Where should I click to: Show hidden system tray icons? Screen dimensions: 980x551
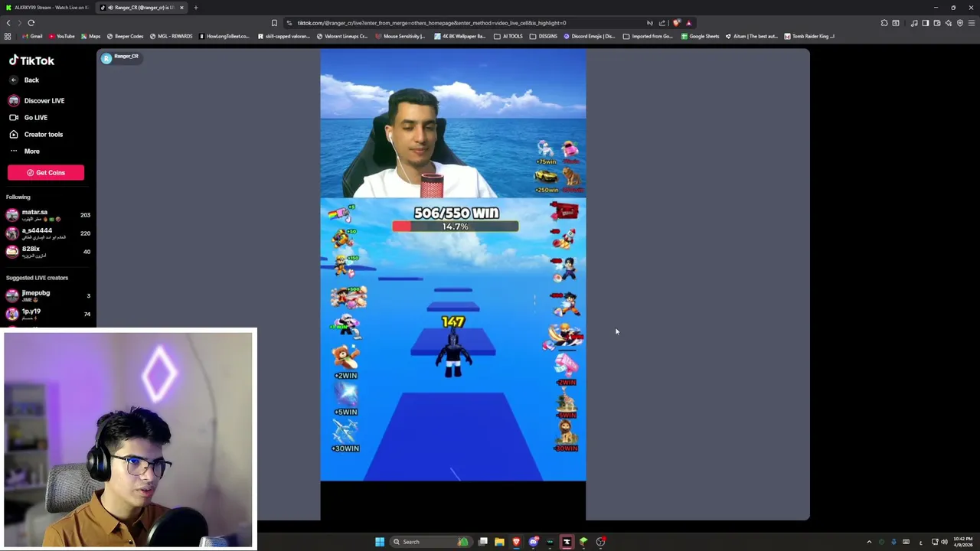tap(869, 542)
